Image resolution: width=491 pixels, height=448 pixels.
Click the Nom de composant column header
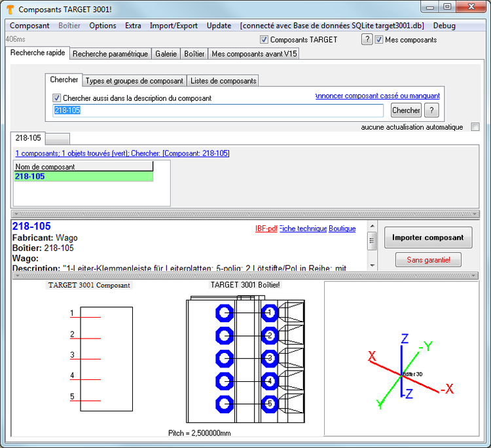pyautogui.click(x=83, y=166)
